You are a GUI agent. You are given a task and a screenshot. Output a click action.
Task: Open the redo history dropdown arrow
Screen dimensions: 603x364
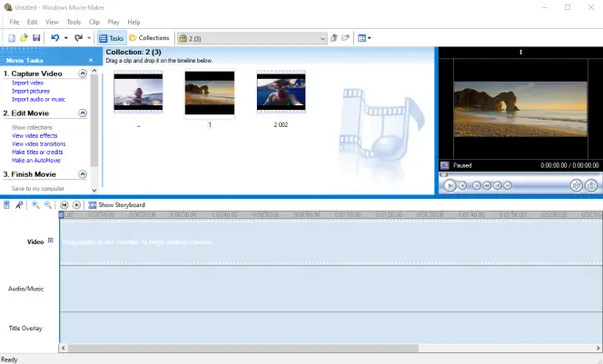point(89,38)
